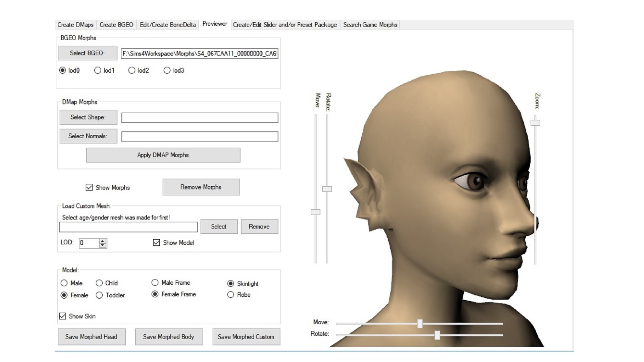
Task: Increment the LOD spinner up arrow
Action: (103, 241)
